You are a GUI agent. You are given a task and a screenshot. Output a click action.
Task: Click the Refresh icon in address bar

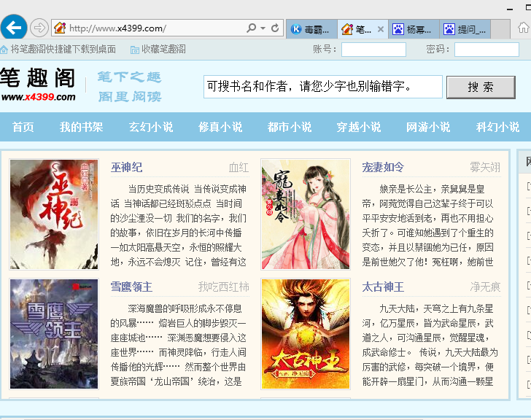(x=275, y=28)
